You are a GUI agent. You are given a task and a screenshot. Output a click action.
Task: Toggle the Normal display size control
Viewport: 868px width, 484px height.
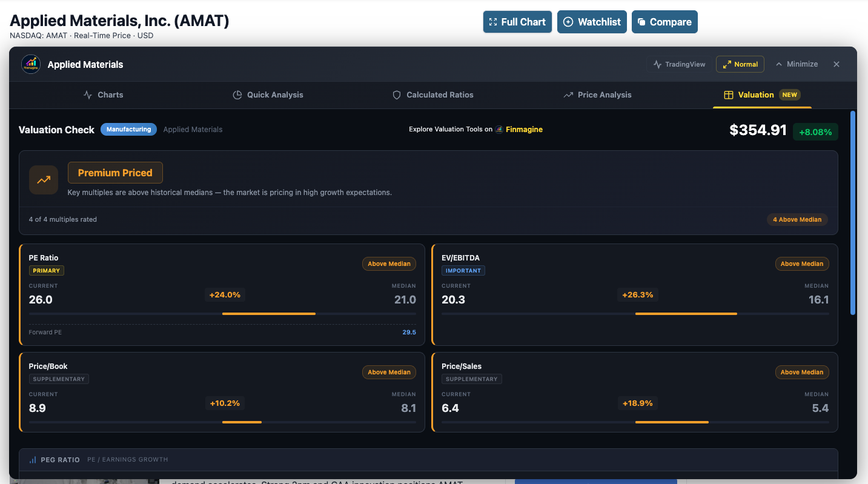740,64
